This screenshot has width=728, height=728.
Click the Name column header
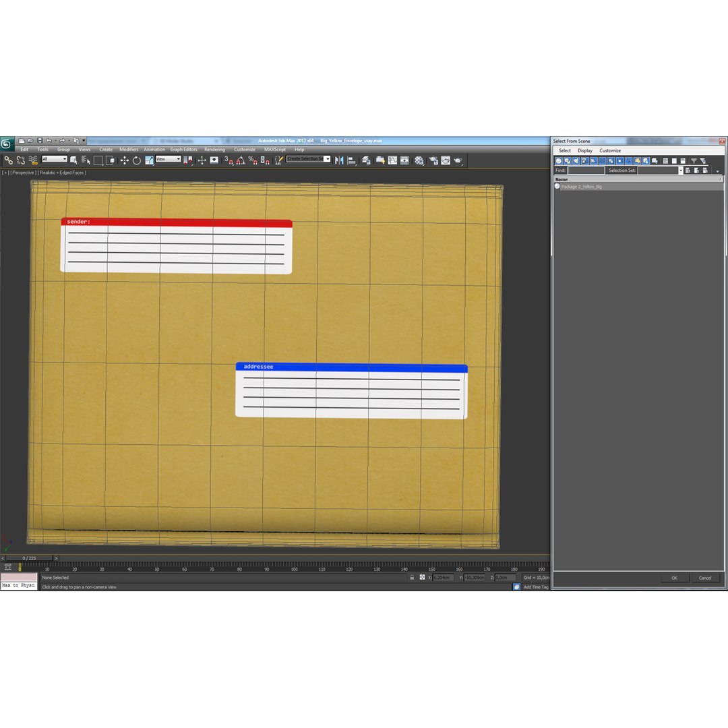click(638, 179)
